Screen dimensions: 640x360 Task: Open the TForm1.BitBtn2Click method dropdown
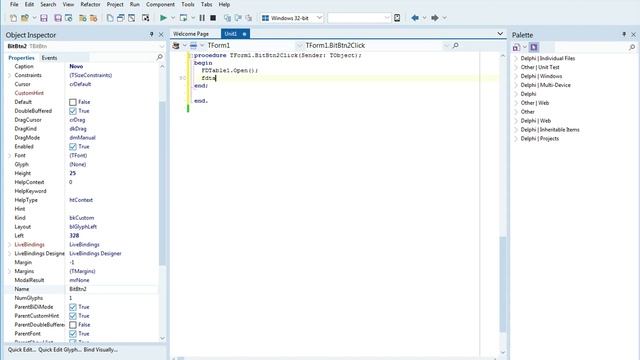(x=446, y=46)
